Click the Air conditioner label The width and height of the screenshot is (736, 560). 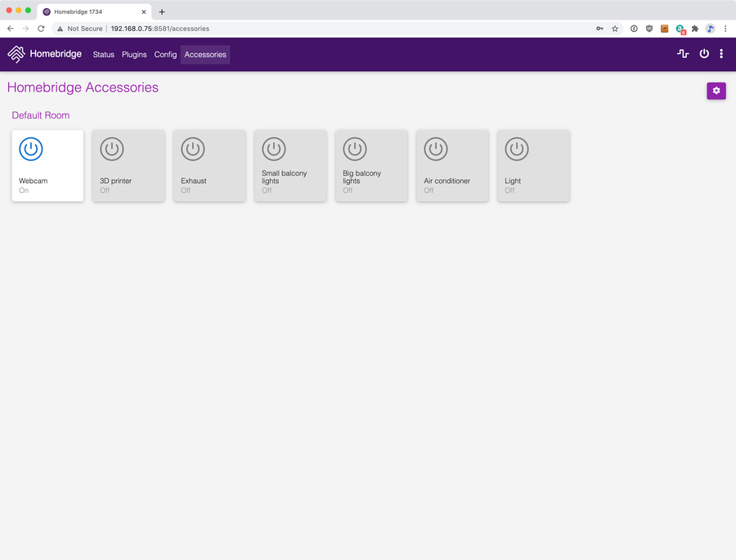(x=447, y=181)
